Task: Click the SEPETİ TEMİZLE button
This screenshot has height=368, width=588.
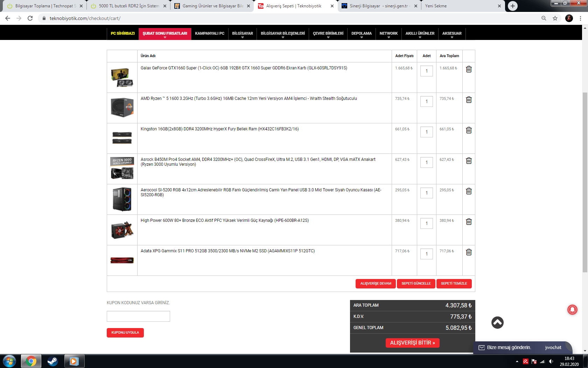Action: coord(454,284)
